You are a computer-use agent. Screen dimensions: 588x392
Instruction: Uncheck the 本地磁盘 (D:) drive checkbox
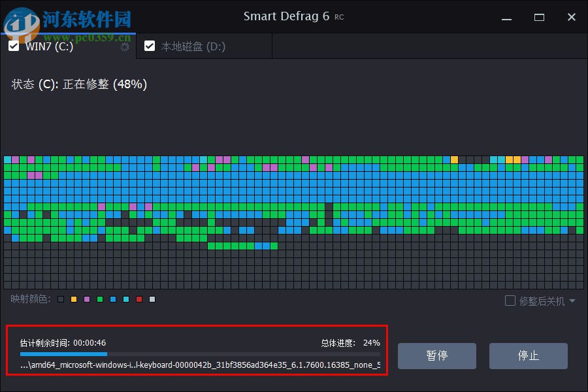pyautogui.click(x=150, y=46)
